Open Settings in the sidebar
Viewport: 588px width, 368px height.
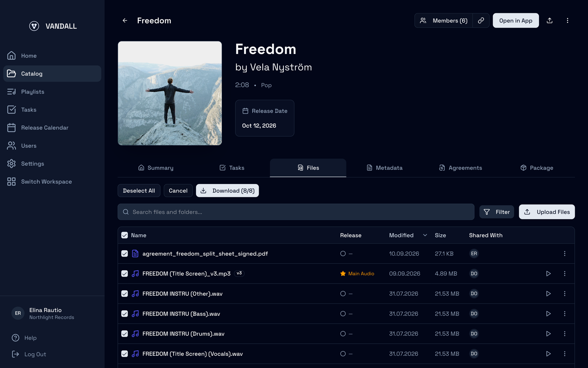pos(52,164)
